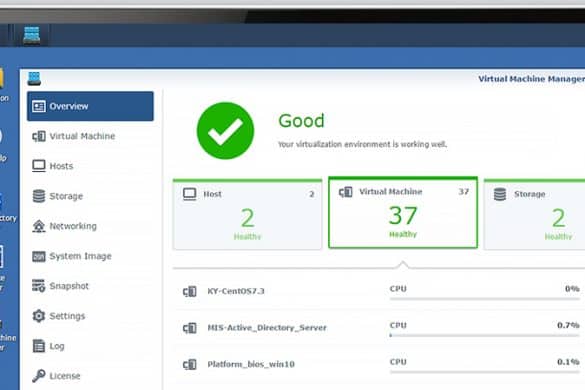Screen dimensions: 585x390
Task: Click the Virtual Machine Manager window title
Action: tap(531, 79)
